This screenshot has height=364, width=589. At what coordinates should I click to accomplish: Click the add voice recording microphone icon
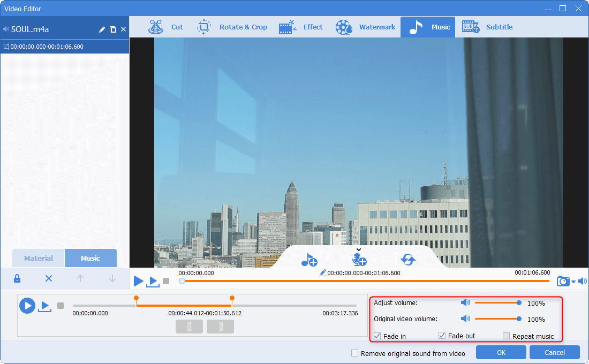pyautogui.click(x=359, y=260)
